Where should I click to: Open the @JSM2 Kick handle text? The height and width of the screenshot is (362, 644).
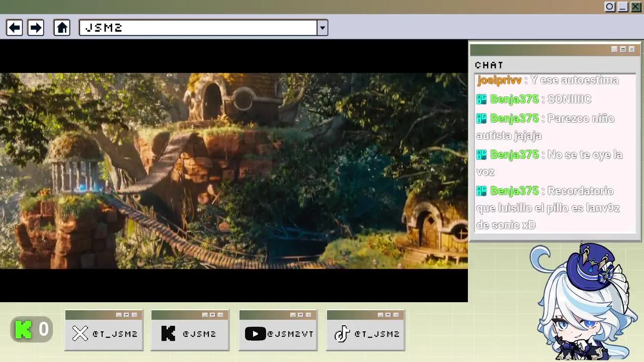click(199, 334)
